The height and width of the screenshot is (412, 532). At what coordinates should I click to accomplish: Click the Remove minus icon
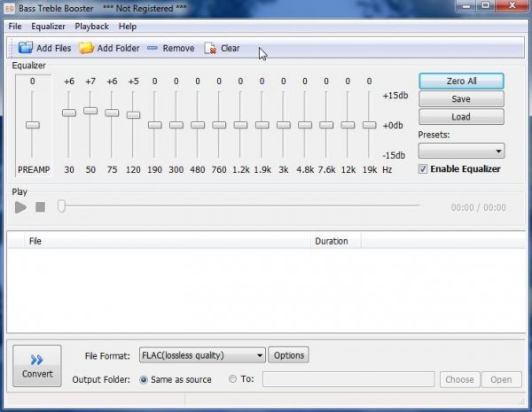tap(153, 48)
